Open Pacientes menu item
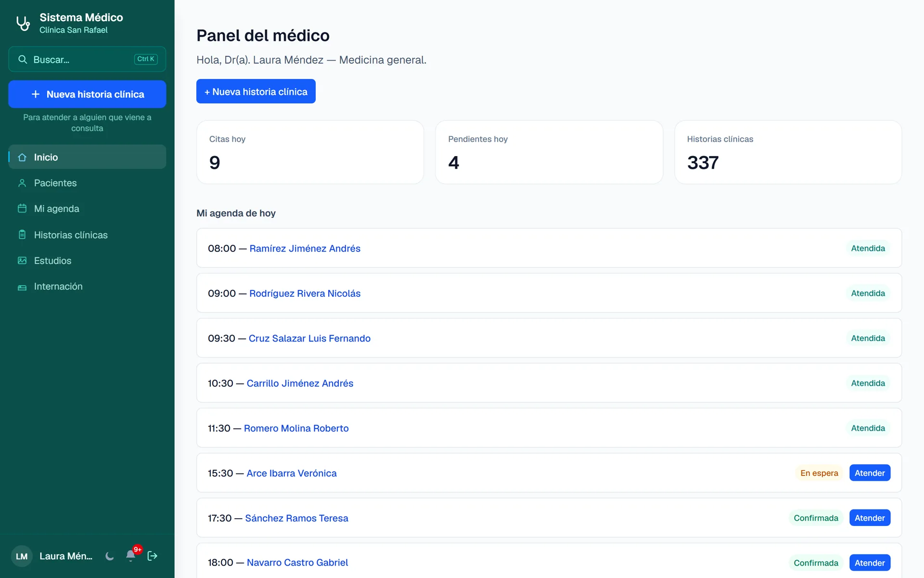 pyautogui.click(x=87, y=183)
